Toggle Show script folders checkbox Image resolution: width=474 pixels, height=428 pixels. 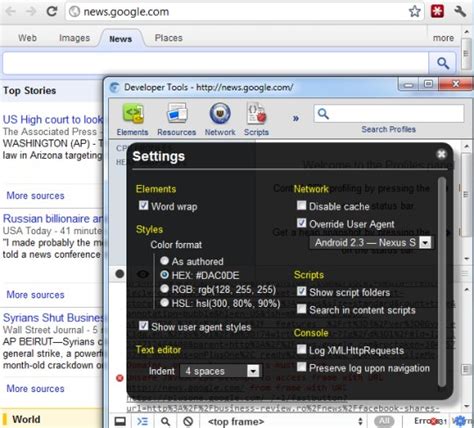pyautogui.click(x=301, y=291)
